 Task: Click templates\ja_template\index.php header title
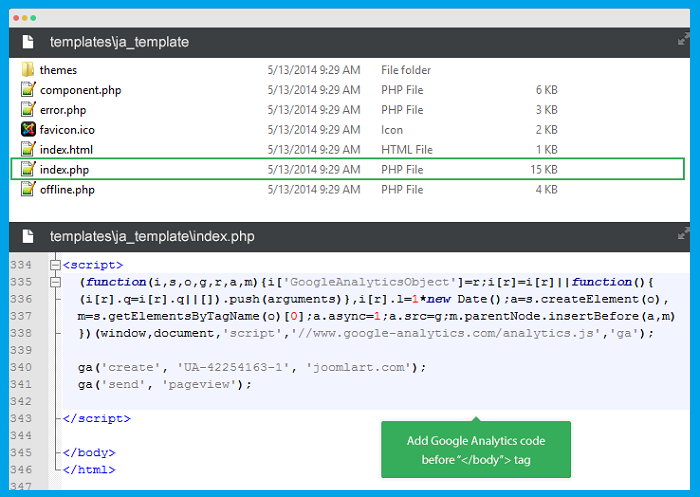click(x=152, y=236)
